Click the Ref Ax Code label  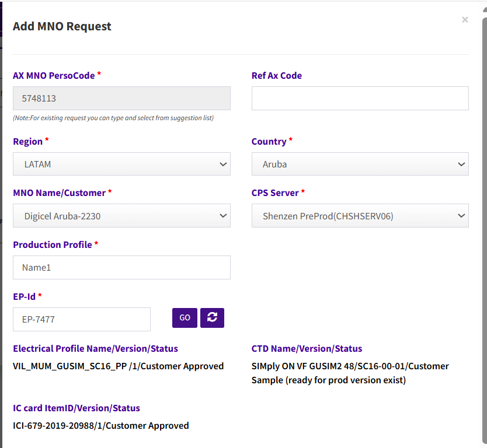coord(276,75)
